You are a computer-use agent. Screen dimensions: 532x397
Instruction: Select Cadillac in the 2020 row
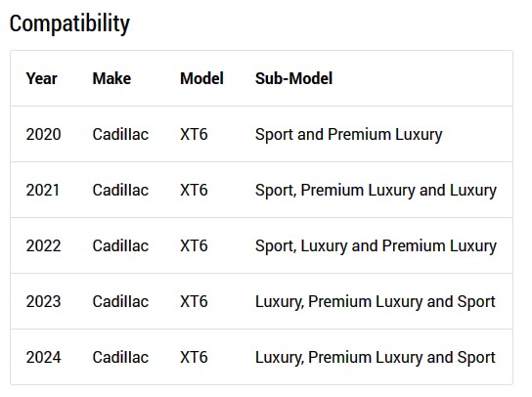pyautogui.click(x=120, y=134)
